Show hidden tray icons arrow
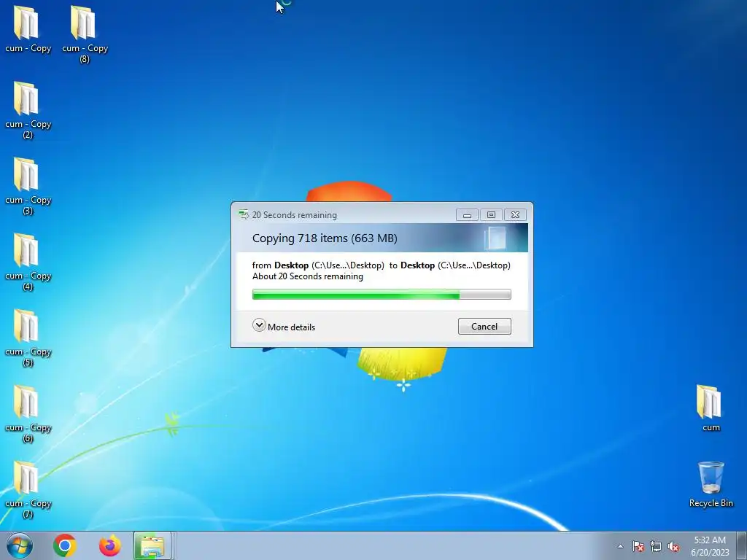Viewport: 747px width, 560px height. (620, 547)
